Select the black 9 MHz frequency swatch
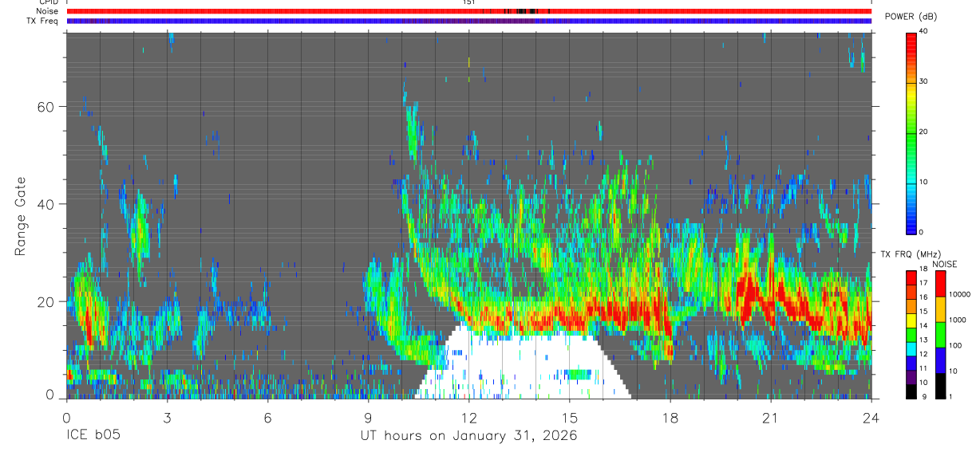Viewport: 980px width, 452px height. (911, 391)
